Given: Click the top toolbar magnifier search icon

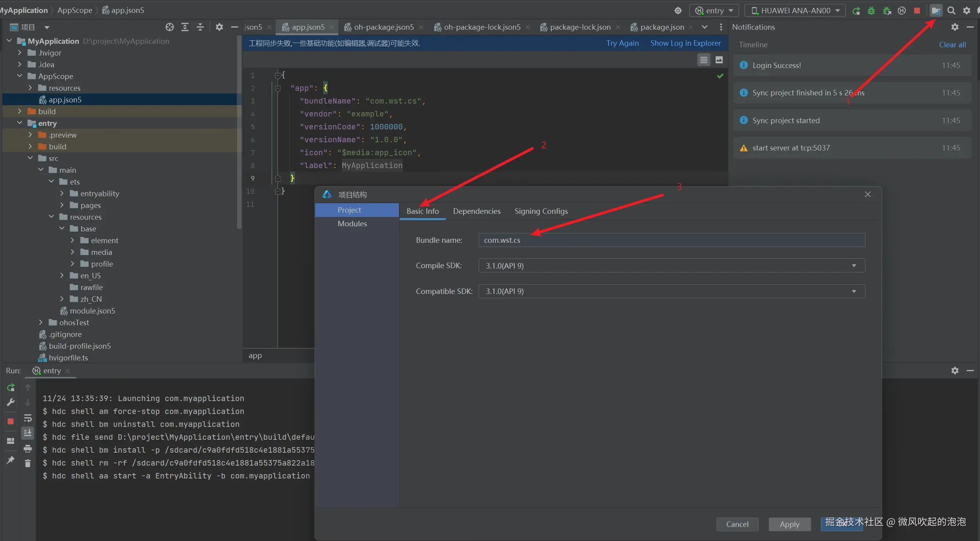Looking at the screenshot, I should [951, 11].
